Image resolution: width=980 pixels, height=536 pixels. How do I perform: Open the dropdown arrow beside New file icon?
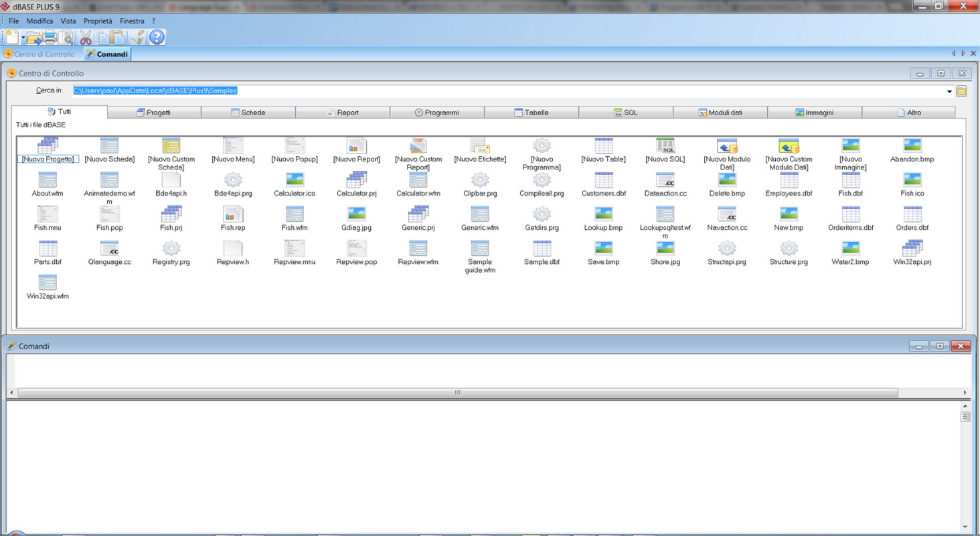tap(23, 38)
